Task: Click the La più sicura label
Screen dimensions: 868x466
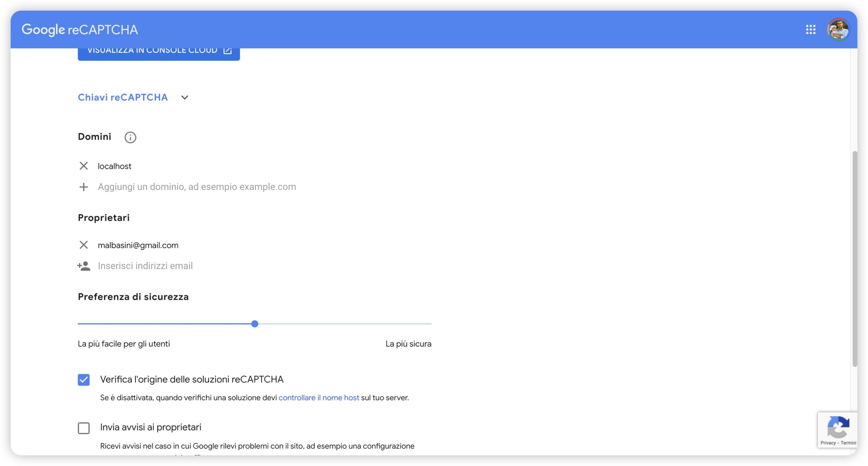Action: pos(408,344)
